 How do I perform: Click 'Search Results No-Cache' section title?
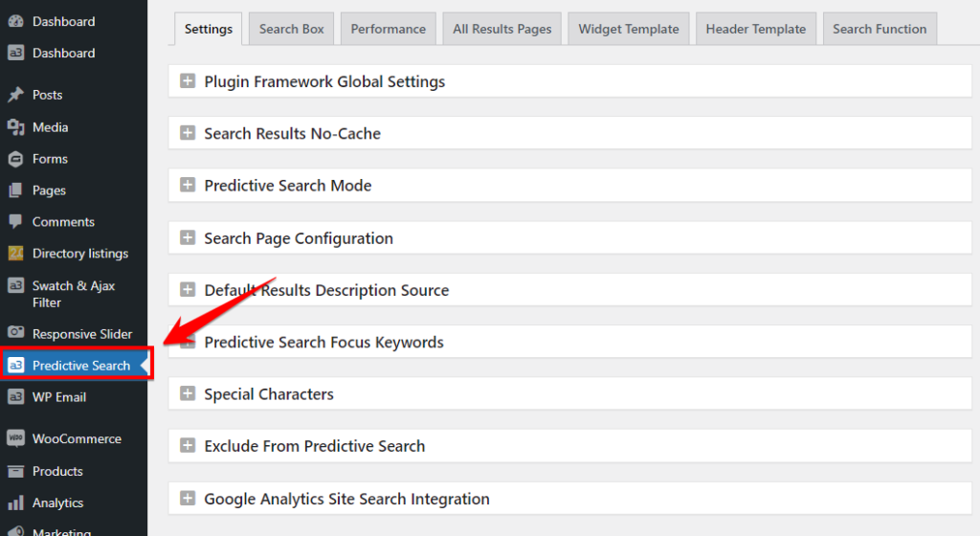click(293, 134)
